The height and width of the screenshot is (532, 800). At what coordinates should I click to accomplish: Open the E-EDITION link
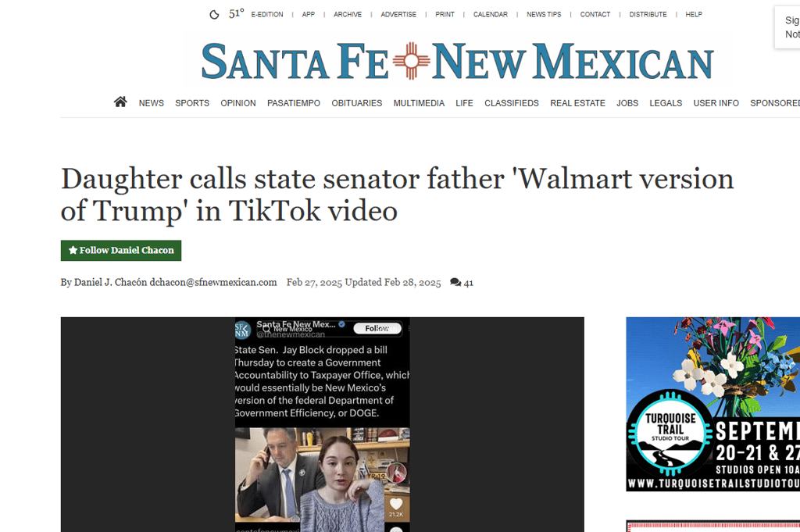tap(267, 14)
